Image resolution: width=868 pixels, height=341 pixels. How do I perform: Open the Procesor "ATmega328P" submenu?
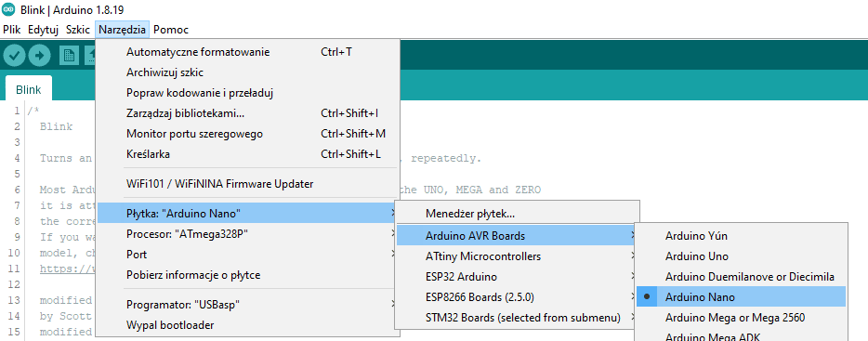(x=247, y=233)
